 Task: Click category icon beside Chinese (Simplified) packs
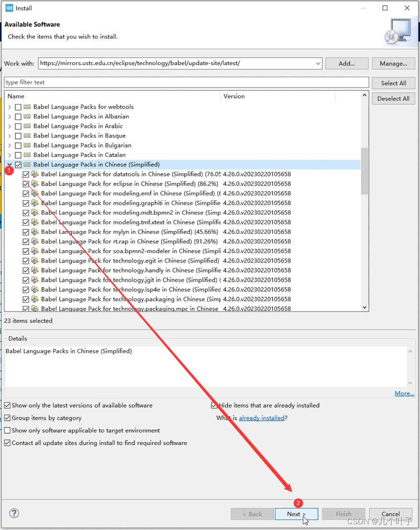27,165
